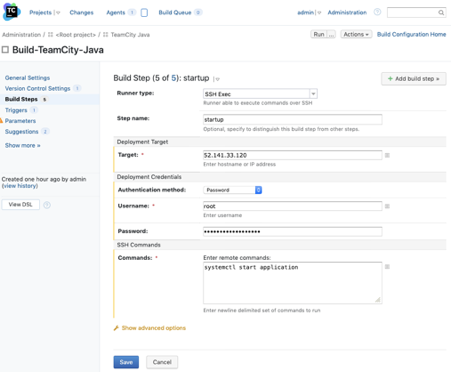
Task: Click the Target field with 52.141.33.120
Action: [293, 155]
